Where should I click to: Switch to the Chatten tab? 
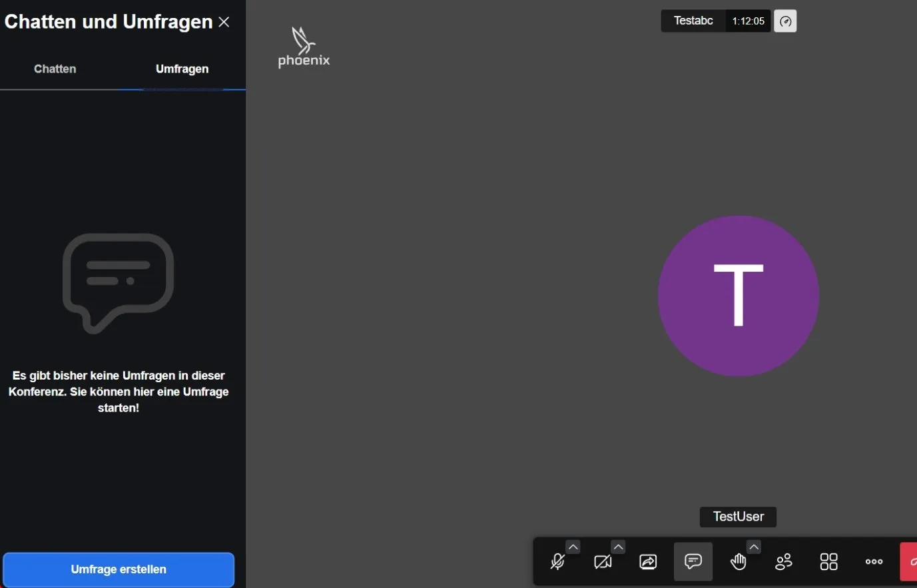55,69
